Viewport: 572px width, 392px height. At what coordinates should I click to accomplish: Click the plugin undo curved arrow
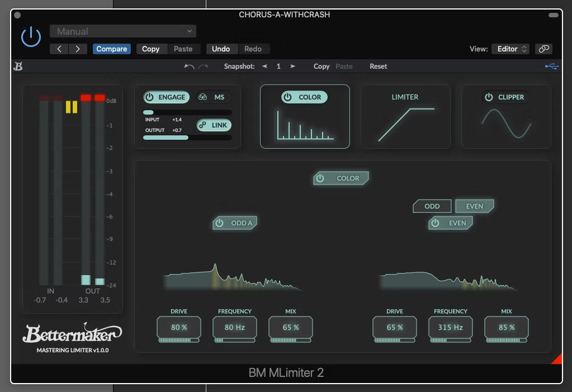(189, 67)
